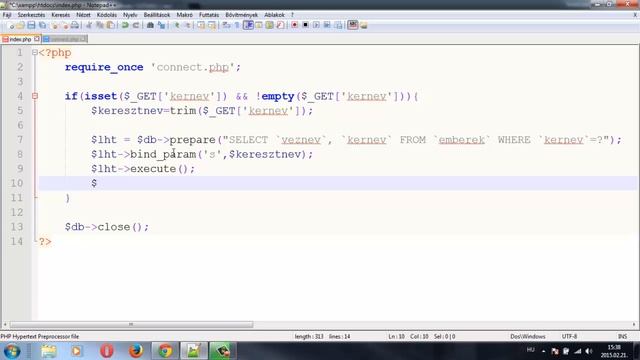Show hidden tray icons arrow

pos(543,351)
